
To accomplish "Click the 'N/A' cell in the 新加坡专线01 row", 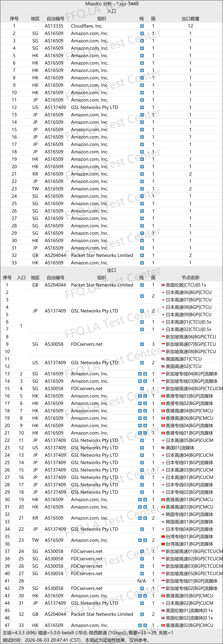I will pos(142,581).
